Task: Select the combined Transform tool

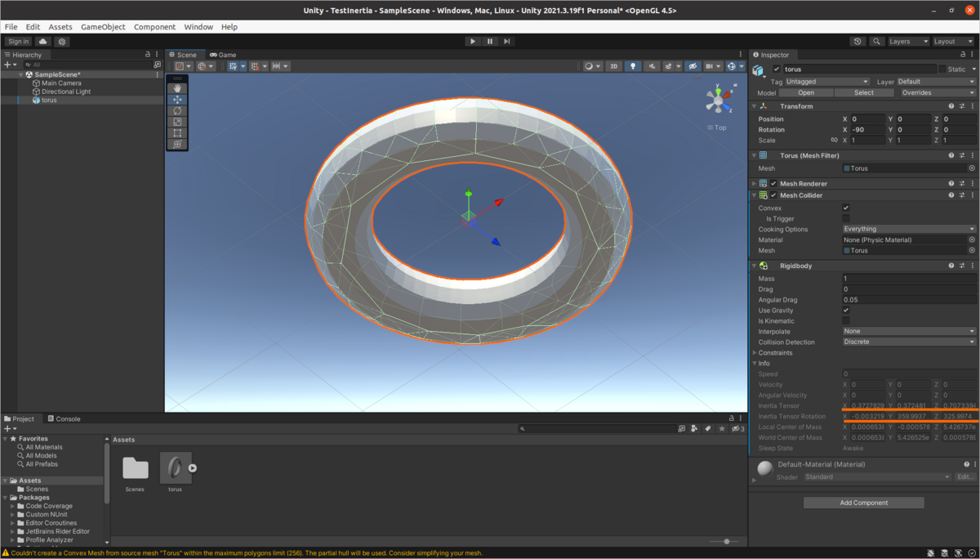Action: [177, 144]
